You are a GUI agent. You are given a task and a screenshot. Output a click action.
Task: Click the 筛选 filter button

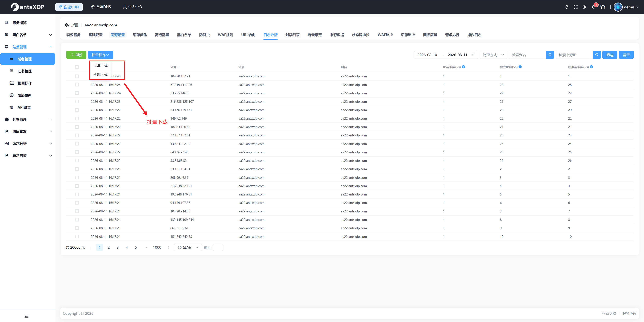pyautogui.click(x=609, y=55)
